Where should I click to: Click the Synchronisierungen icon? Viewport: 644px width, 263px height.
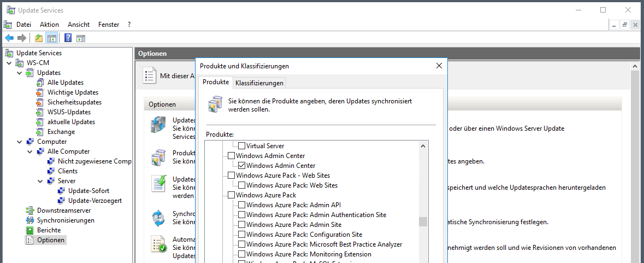29,220
